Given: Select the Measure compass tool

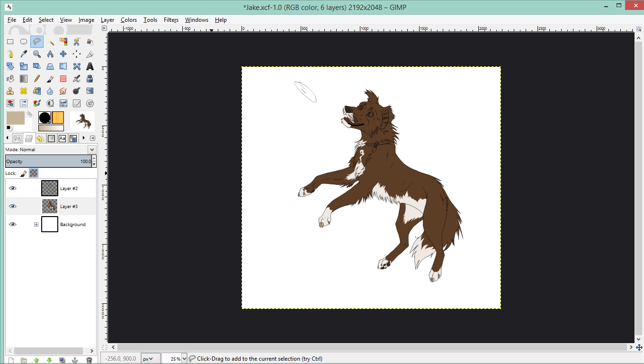Looking at the screenshot, I should click(x=50, y=54).
